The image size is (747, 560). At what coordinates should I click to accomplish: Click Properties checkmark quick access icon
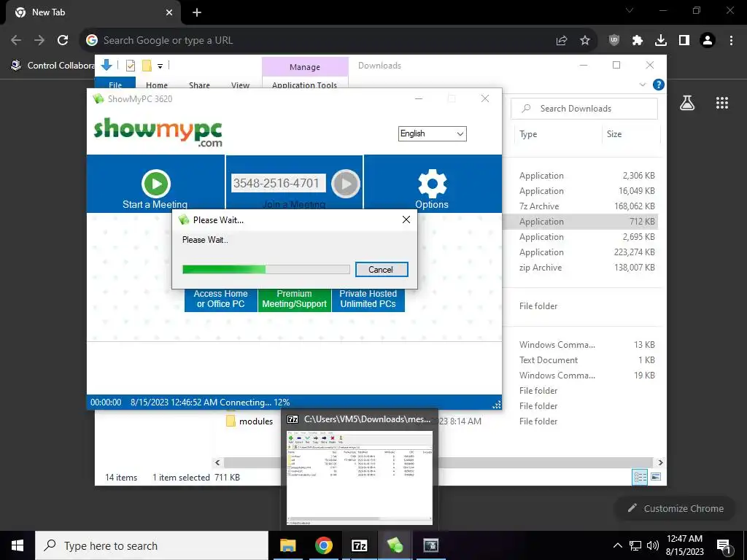point(130,66)
